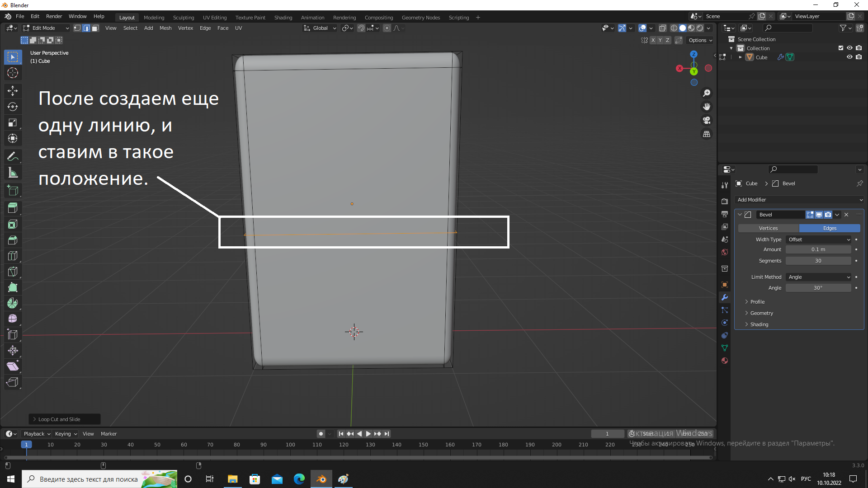The height and width of the screenshot is (488, 868).
Task: Switch to the Modeling workspace tab
Action: point(154,18)
